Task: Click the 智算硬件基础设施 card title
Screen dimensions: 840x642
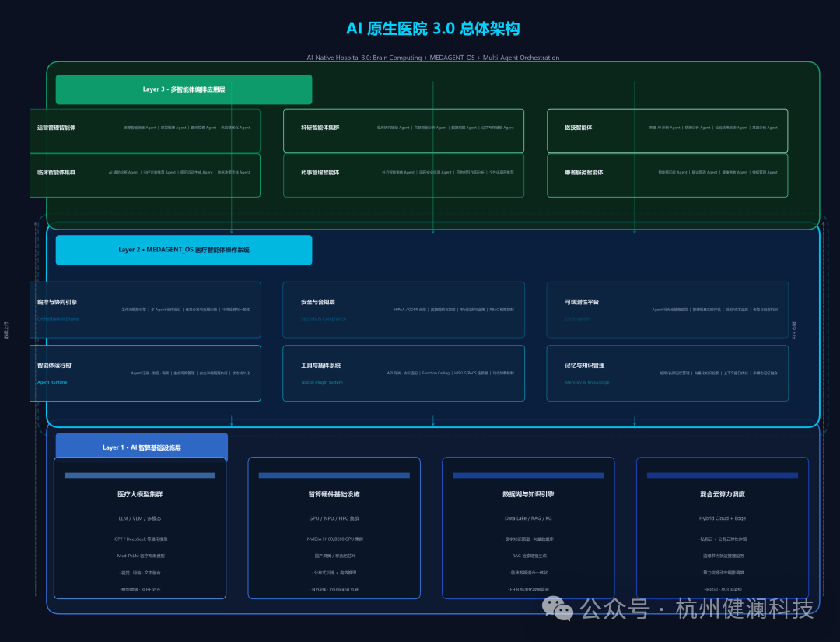Action: point(334,494)
